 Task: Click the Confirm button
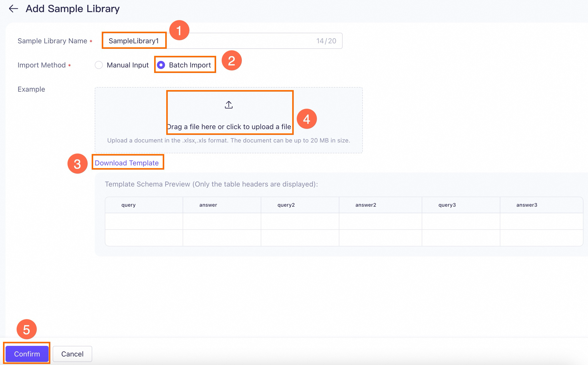27,354
